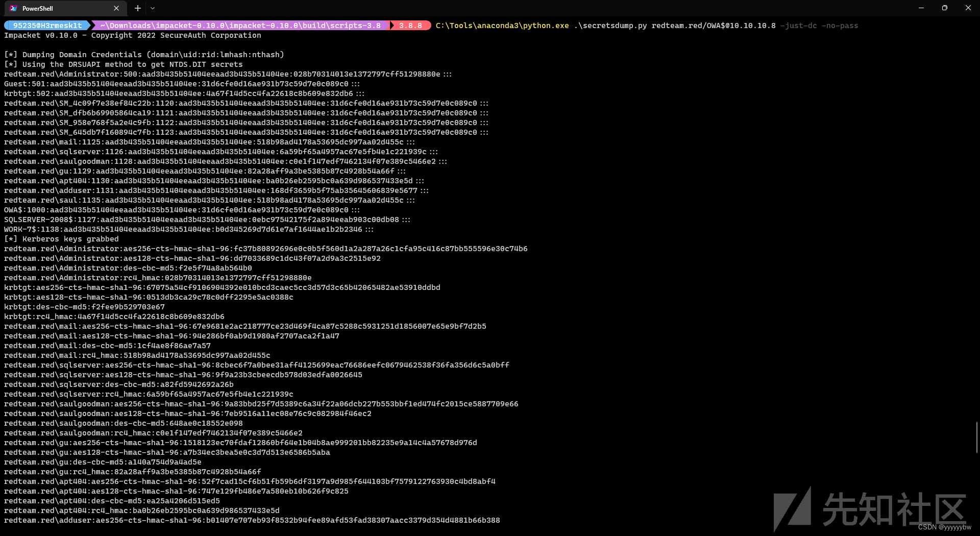Expand the new tab profile dropdown
This screenshot has height=536, width=980.
[x=153, y=8]
